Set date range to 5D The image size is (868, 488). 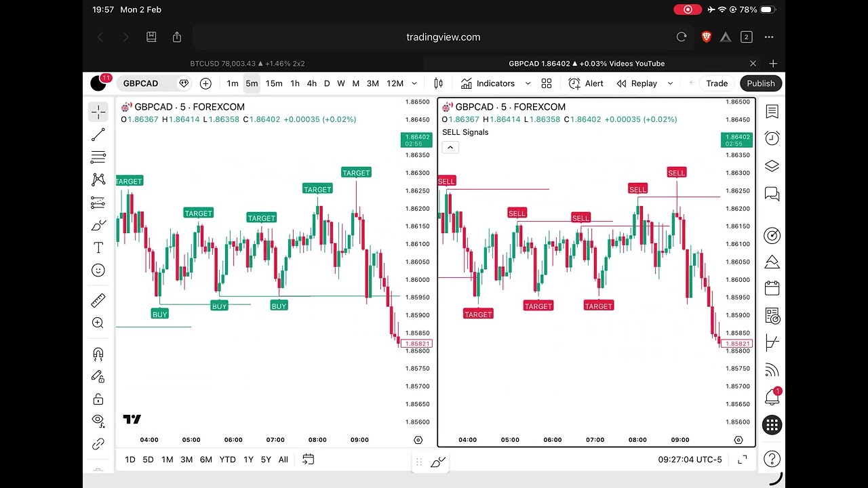pos(148,460)
